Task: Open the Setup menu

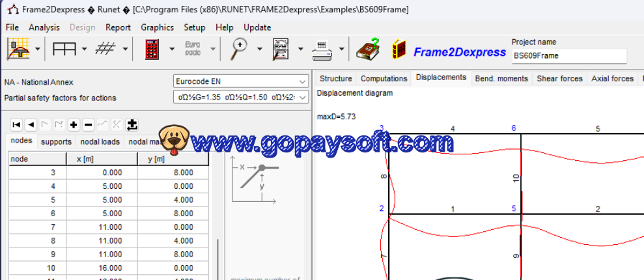Action: pyautogui.click(x=194, y=27)
